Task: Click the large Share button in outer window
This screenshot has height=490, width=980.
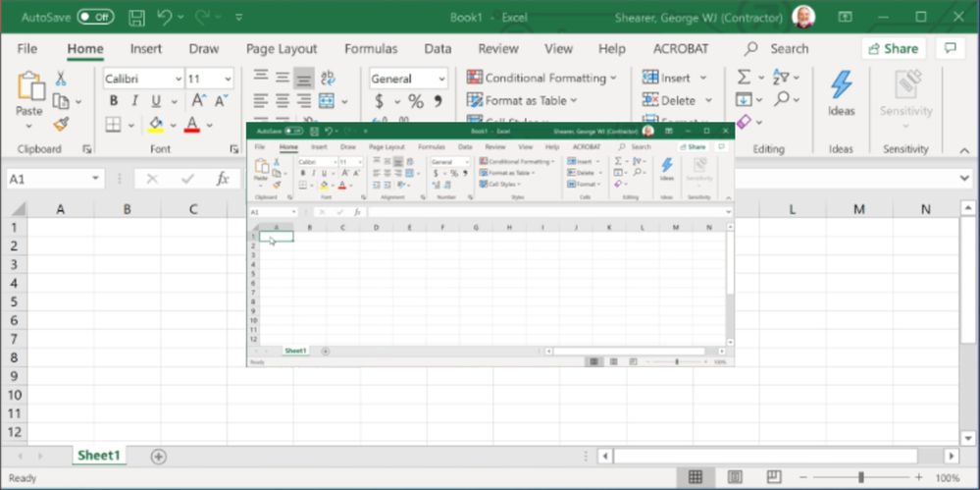Action: 894,48
